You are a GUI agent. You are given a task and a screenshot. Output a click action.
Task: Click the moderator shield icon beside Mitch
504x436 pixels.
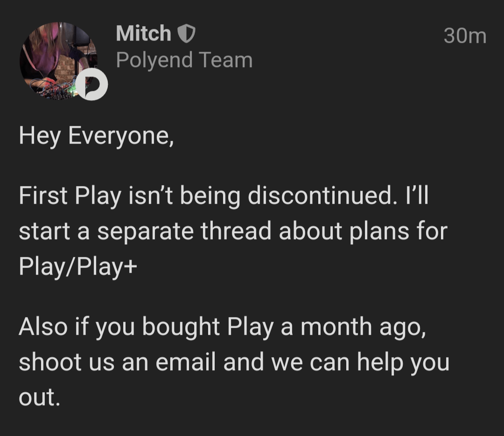point(187,34)
